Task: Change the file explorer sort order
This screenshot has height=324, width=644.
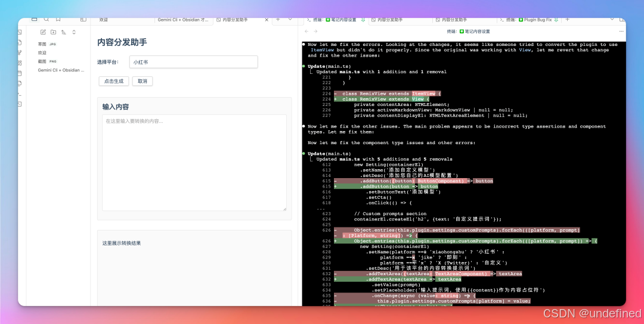Action: tap(64, 32)
